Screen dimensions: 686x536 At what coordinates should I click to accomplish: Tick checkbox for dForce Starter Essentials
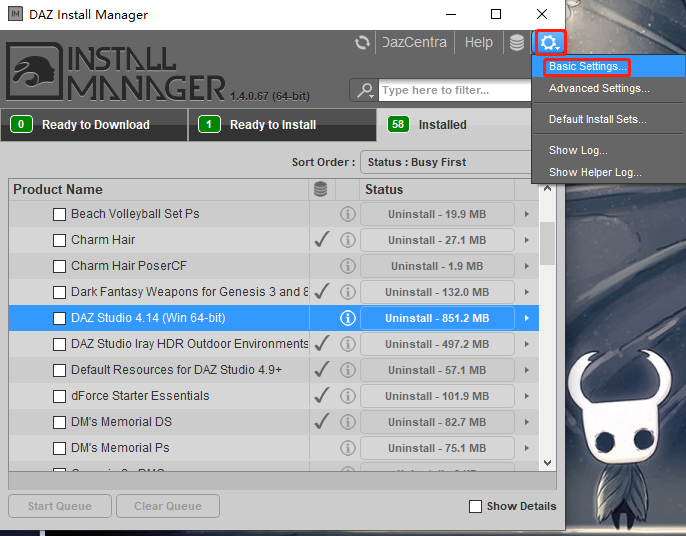point(60,396)
